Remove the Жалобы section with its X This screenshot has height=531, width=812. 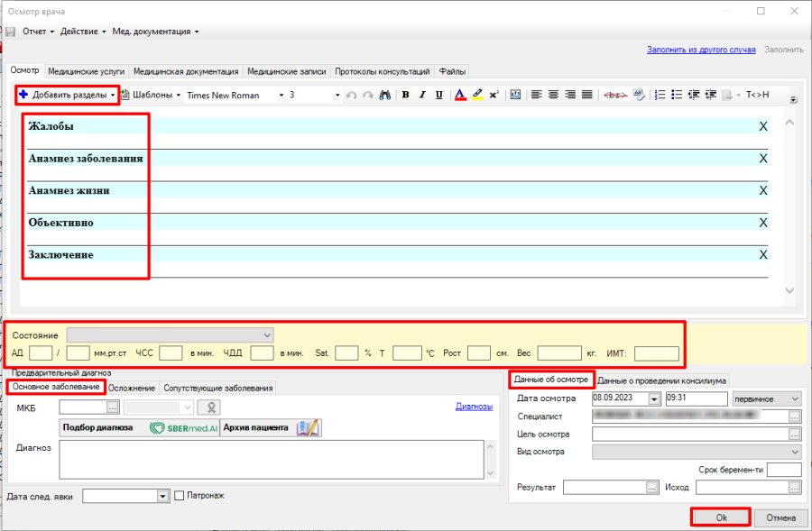(762, 126)
